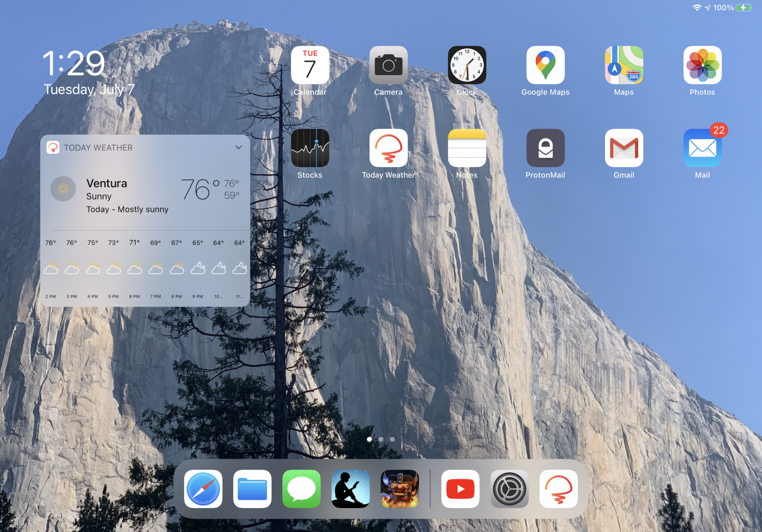
Task: Open YouTube from the dock
Action: [x=460, y=489]
